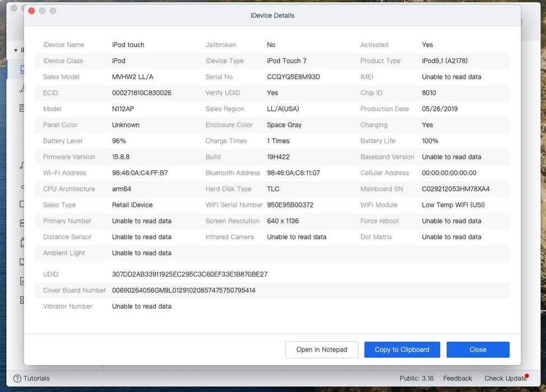Click the Firmware Version value '15.8.8'
This screenshot has width=546, height=392.
coord(121,157)
